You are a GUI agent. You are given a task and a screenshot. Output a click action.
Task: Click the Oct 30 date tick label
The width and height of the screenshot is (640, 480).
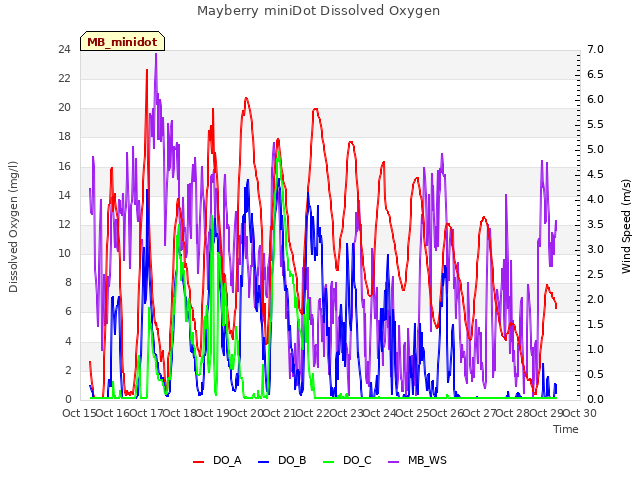(x=580, y=413)
